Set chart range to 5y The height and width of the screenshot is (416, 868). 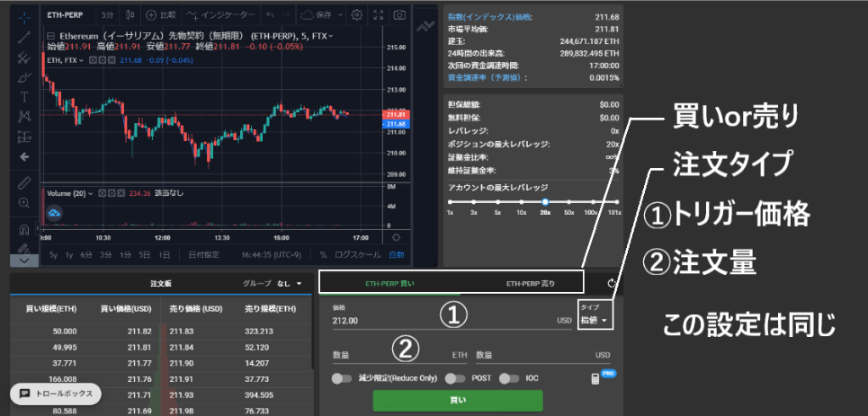tap(54, 255)
